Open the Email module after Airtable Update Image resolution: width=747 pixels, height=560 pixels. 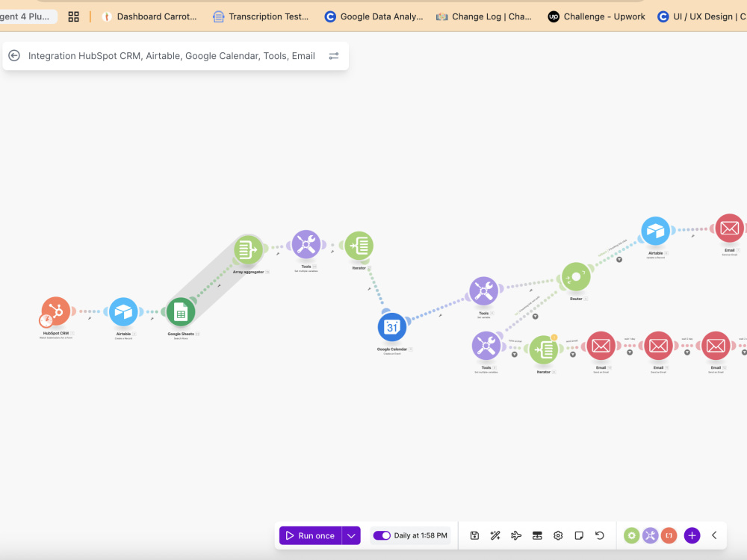(729, 228)
